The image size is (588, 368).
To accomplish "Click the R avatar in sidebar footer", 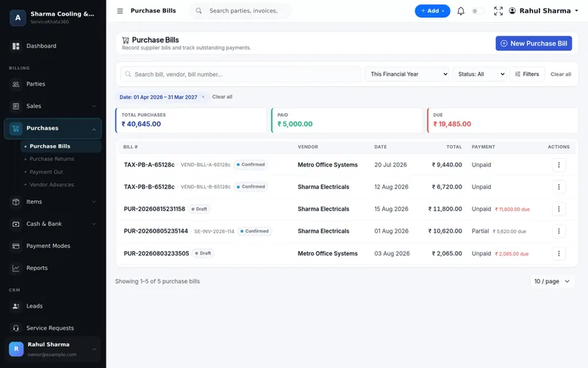I will pyautogui.click(x=16, y=349).
